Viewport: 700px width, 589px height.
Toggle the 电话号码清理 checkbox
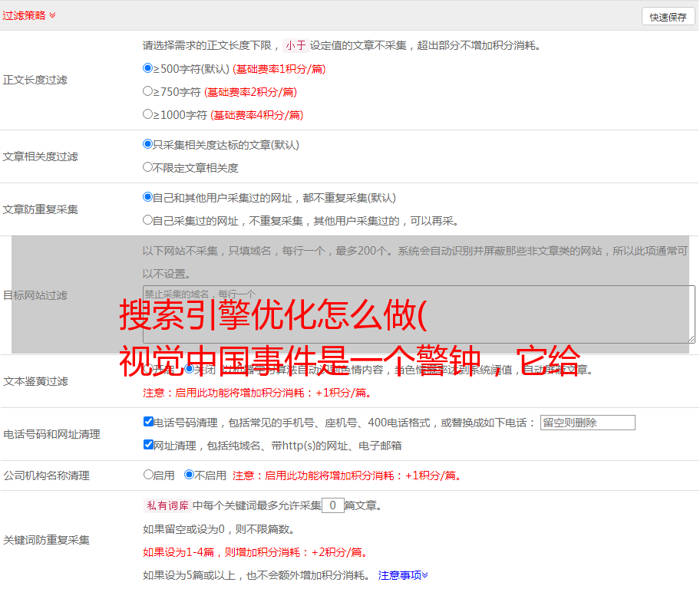(148, 422)
